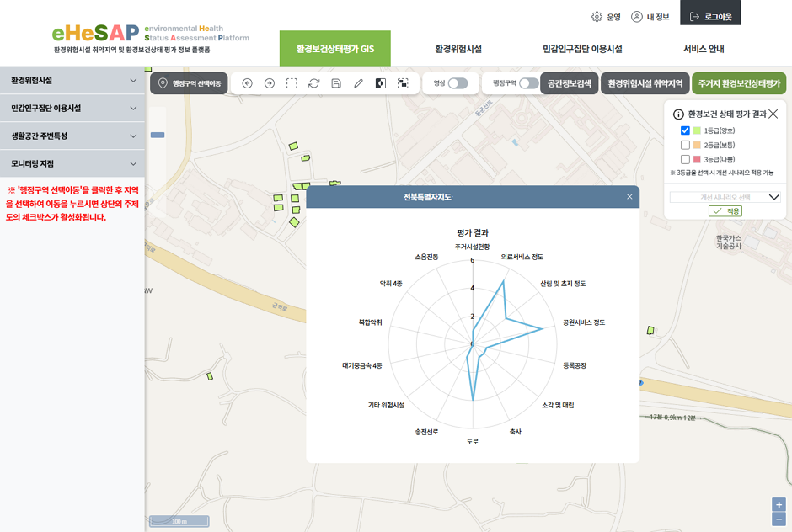Go to next map view arrow
The height and width of the screenshot is (532, 792).
point(270,83)
